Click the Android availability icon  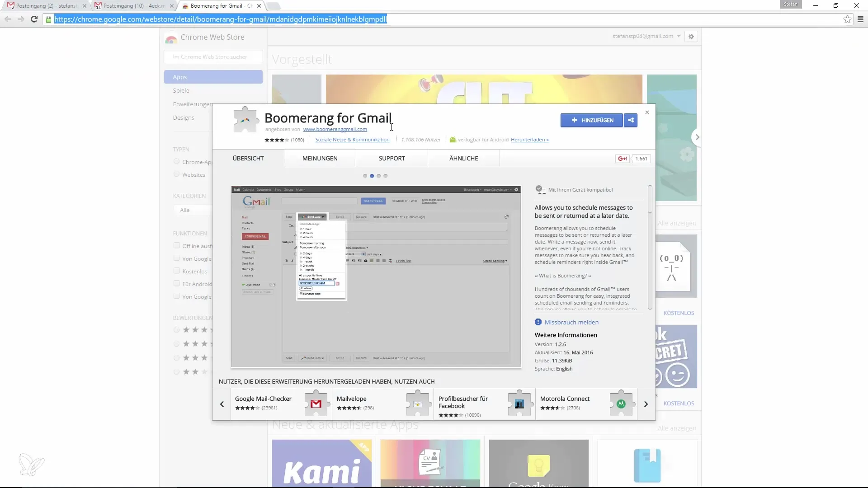click(x=453, y=140)
